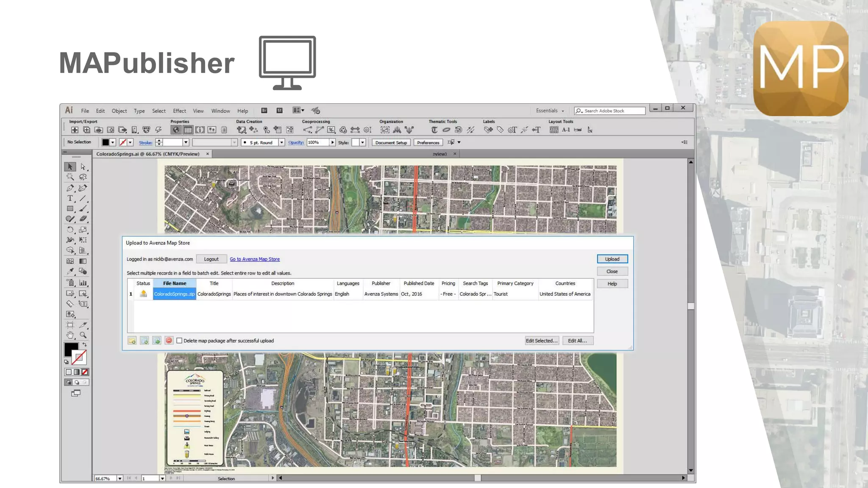Click the swap fill and stroke arrow
This screenshot has width=868, height=488.
[x=85, y=345]
